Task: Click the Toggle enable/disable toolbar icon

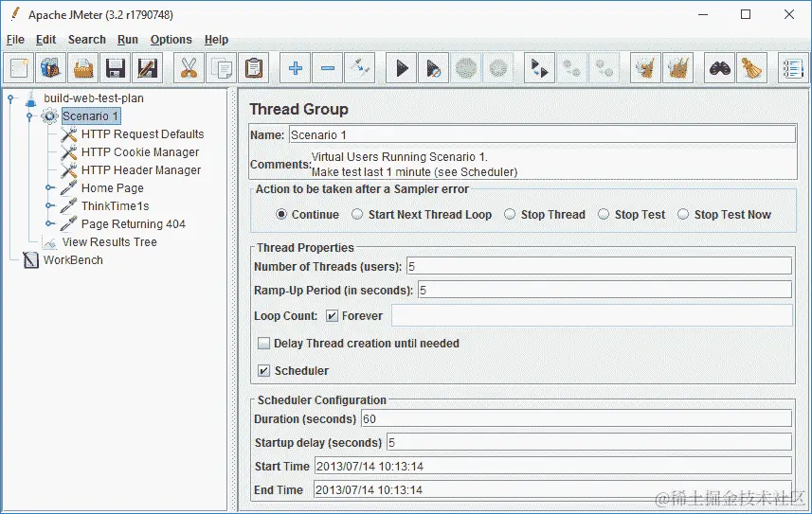Action: (359, 68)
